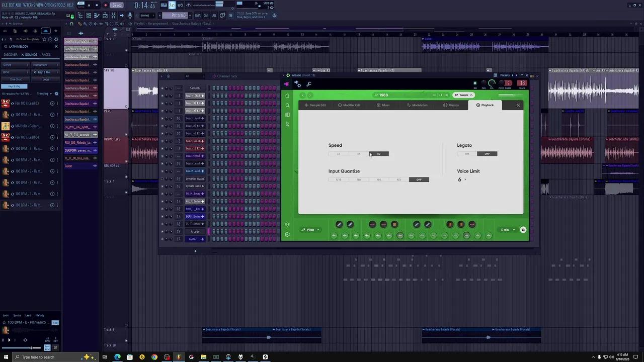Image resolution: width=644 pixels, height=362 pixels.
Task: Open the Genre filter dropdown
Action: click(x=15, y=65)
